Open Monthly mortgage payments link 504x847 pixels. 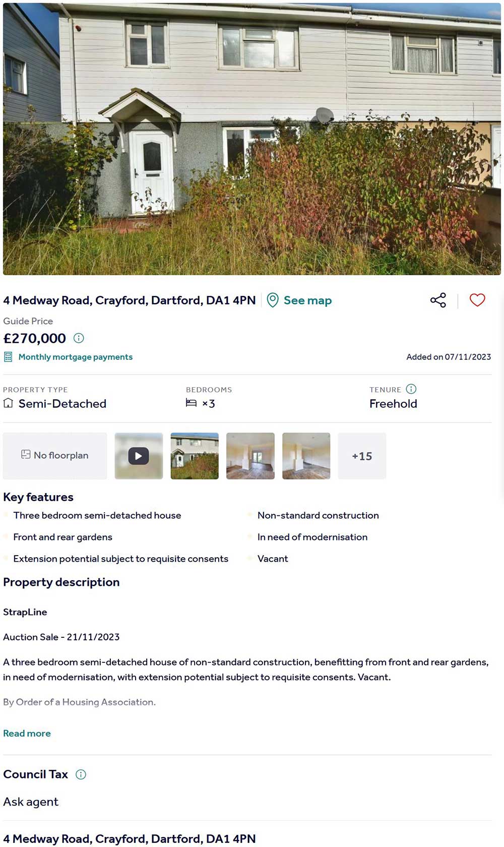pos(76,357)
